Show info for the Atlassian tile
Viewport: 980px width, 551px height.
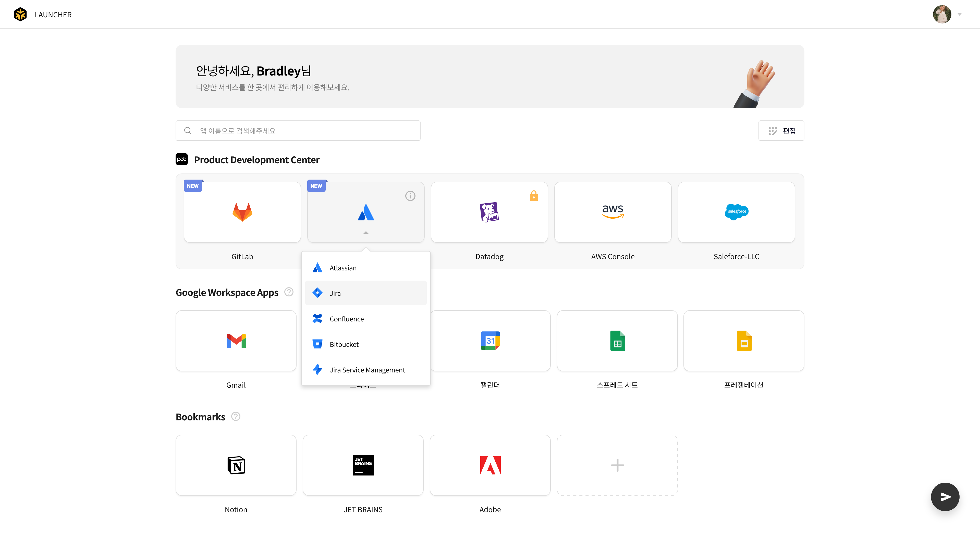(410, 196)
